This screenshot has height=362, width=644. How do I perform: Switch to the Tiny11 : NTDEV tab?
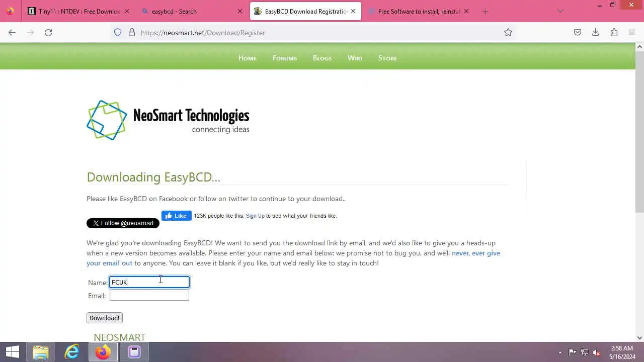[78, 11]
